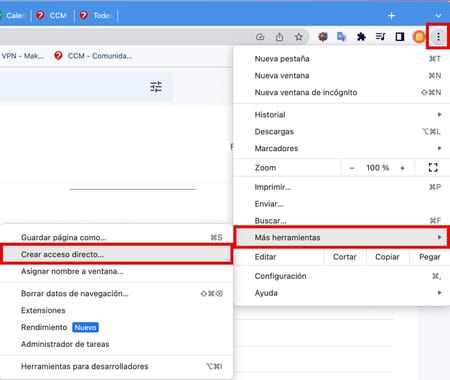Toggle the side panel icon
The image size is (450, 380).
(x=400, y=37)
